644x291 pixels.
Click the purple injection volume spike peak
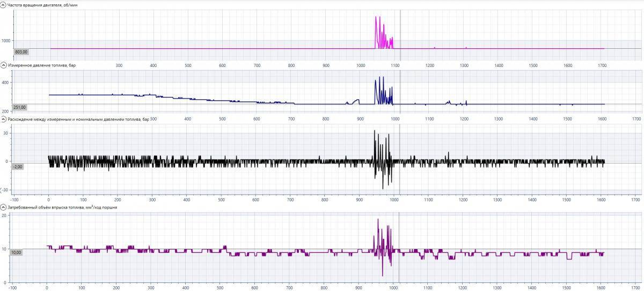tap(378, 220)
